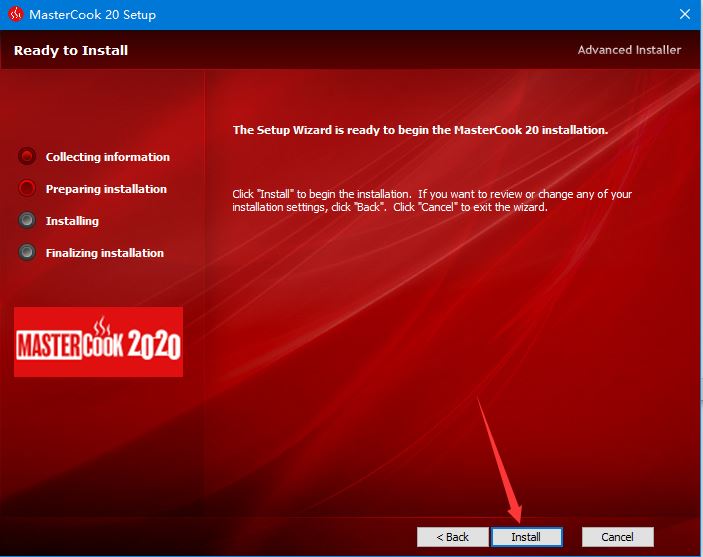Viewport: 703px width, 557px height.
Task: Click the 'Setup Wizard is ready' bold message
Action: [x=420, y=130]
